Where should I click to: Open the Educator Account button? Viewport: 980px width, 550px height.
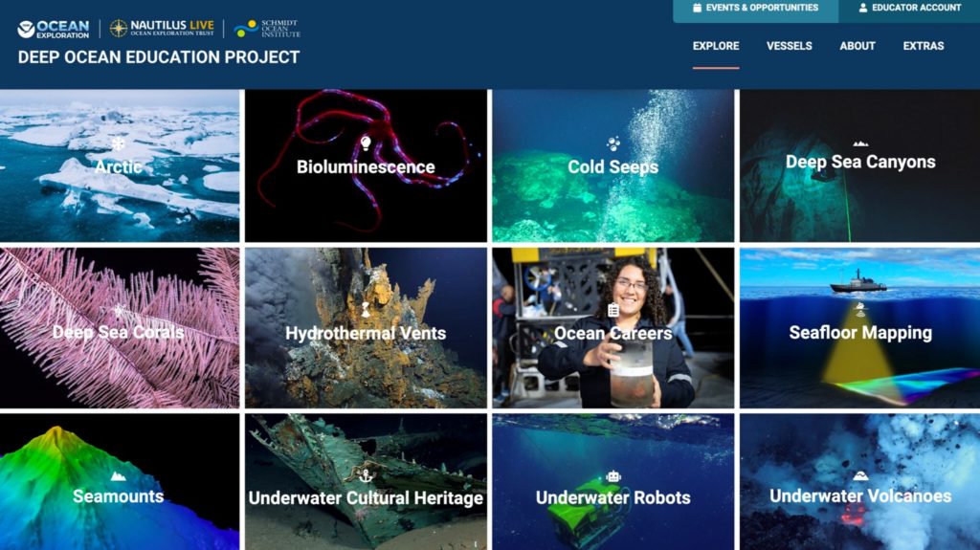click(x=909, y=9)
